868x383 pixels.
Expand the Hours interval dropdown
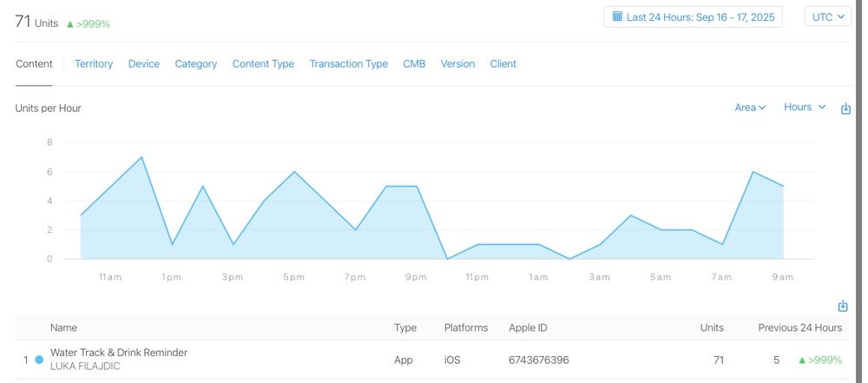(805, 107)
